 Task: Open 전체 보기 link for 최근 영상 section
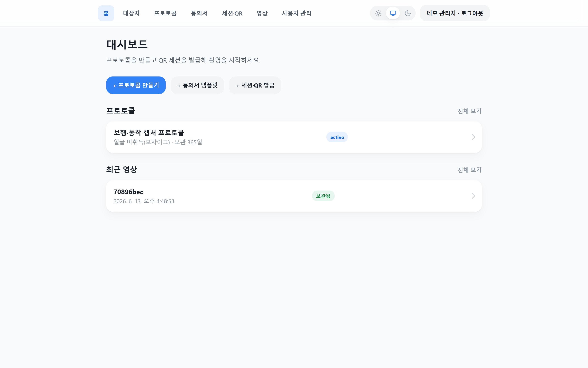pyautogui.click(x=469, y=170)
